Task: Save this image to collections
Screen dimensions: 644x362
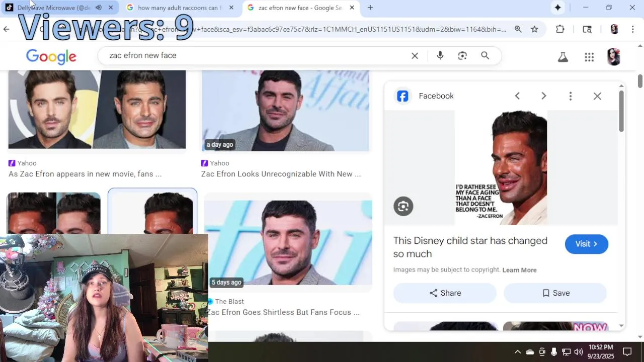Action: [x=555, y=293]
